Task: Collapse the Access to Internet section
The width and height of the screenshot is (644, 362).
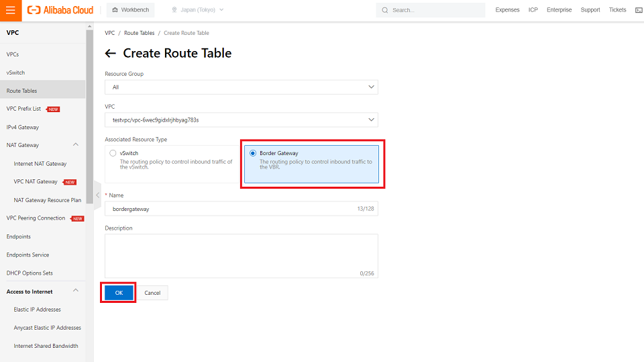Action: (x=76, y=291)
